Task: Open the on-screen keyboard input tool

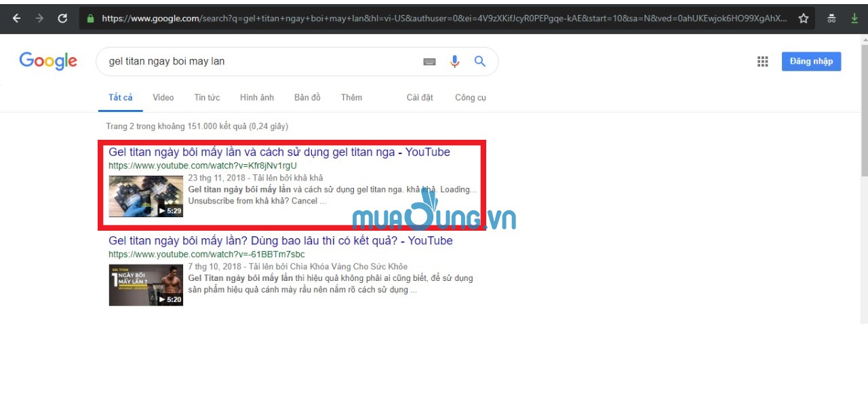Action: [429, 62]
